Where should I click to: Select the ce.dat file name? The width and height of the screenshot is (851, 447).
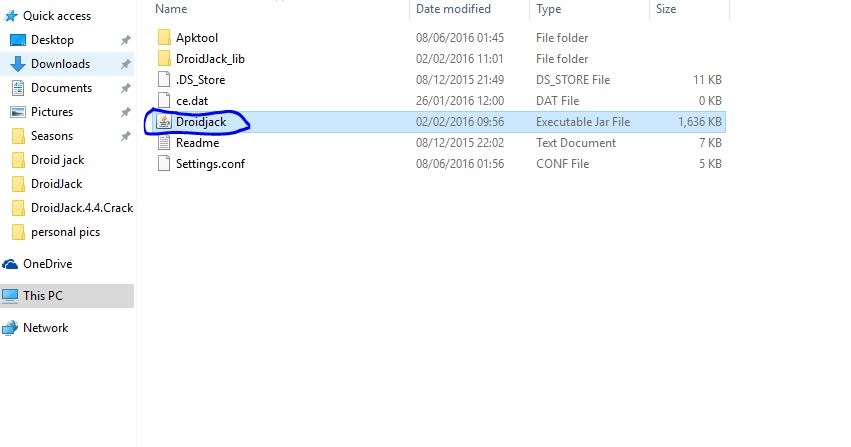tap(192, 101)
